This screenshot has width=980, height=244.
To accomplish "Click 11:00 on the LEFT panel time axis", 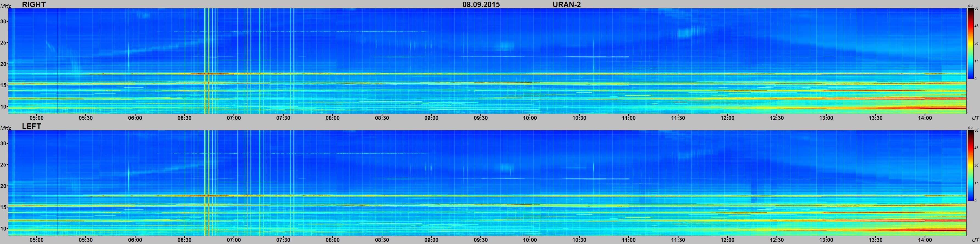I will coord(629,240).
